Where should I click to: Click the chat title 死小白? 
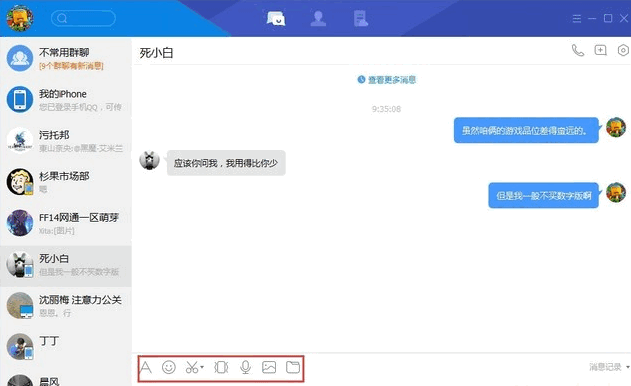156,53
